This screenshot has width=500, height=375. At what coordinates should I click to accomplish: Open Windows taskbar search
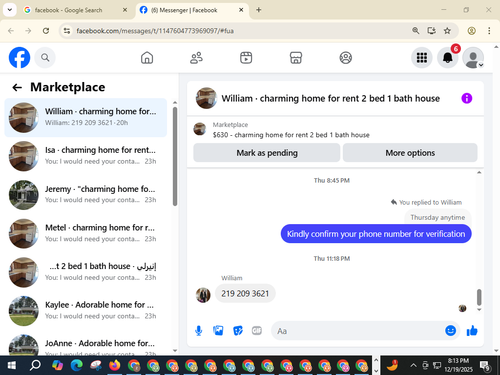[x=35, y=366]
